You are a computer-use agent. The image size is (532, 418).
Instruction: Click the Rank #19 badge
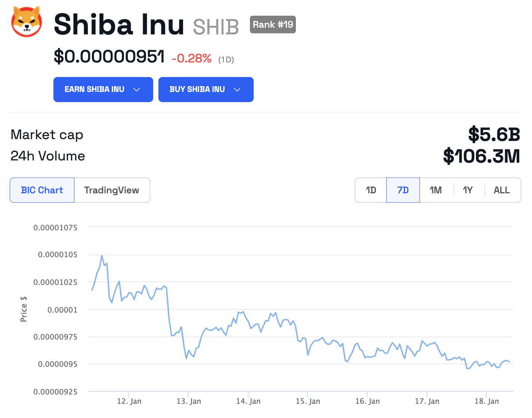(273, 25)
